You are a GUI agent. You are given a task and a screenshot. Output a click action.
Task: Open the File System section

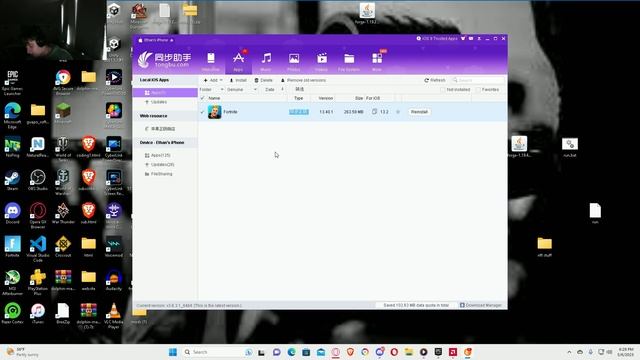pyautogui.click(x=349, y=61)
